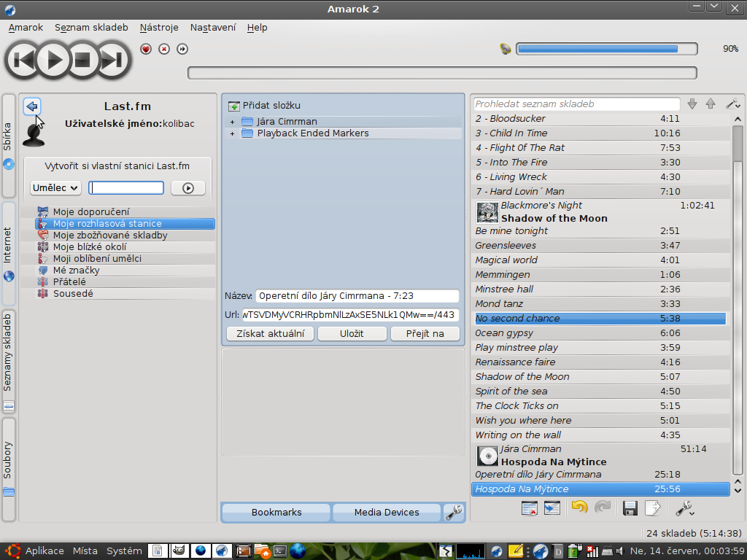Ban the current track icon
The width and height of the screenshot is (747, 560).
(164, 49)
